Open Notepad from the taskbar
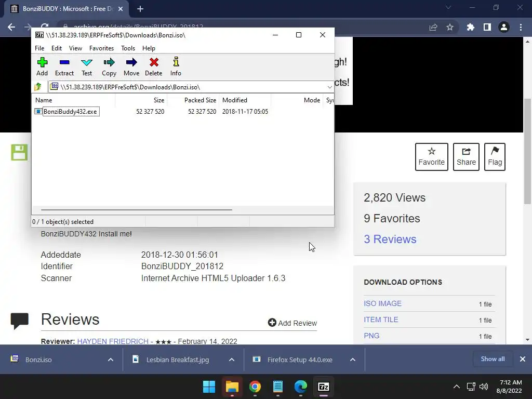Screen dimensions: 532x399 (278, 387)
